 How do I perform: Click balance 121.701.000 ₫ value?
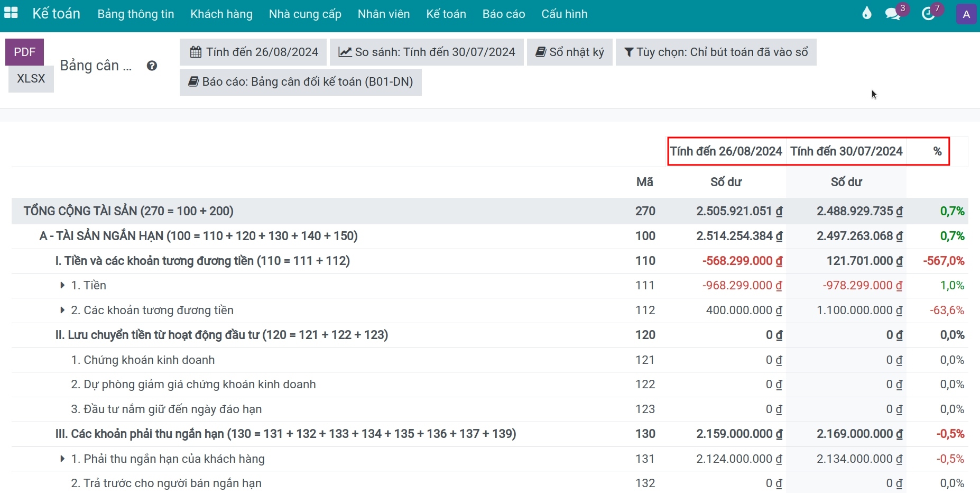865,261
